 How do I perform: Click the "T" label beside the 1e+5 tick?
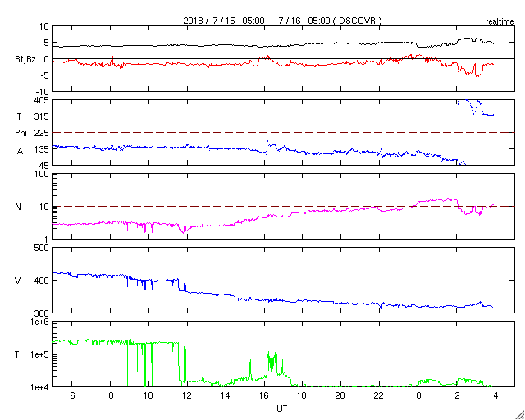tap(17, 354)
